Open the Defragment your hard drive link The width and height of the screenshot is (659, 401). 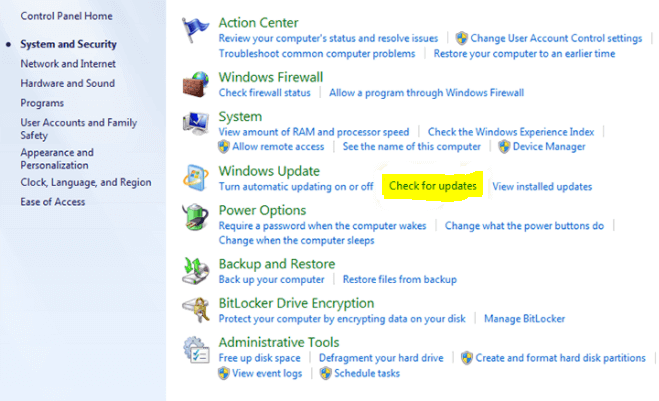381,358
